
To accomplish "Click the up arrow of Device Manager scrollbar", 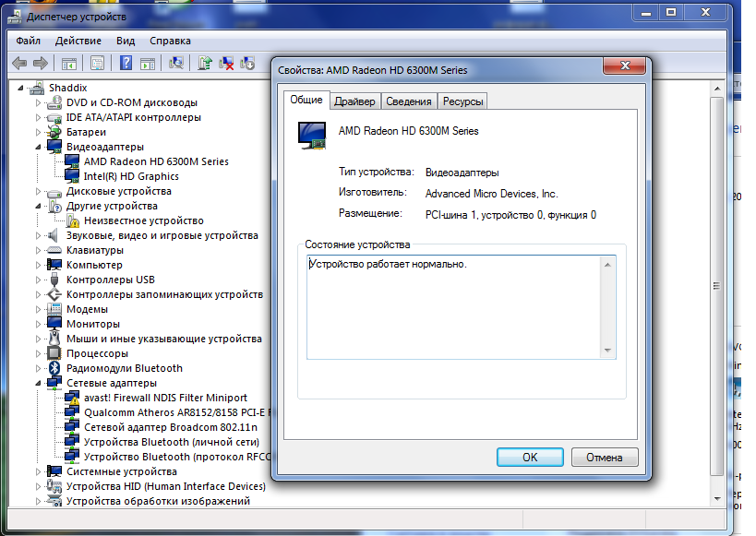I will 717,89.
